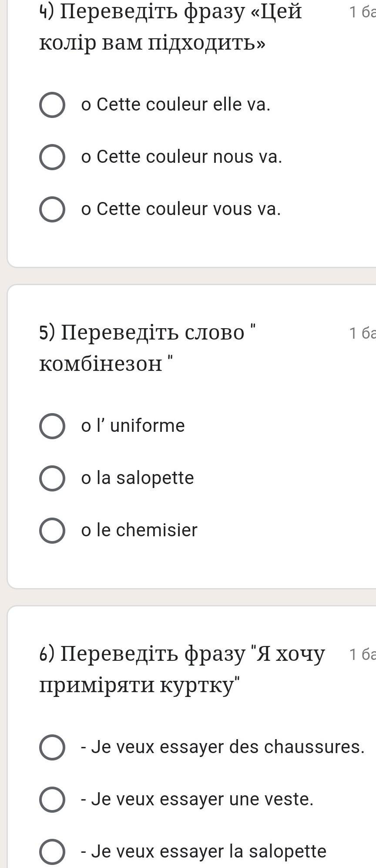Screen dimensions: 376x868
Task: Select the radio circle beside 'l' uniforme'
Action: click(x=52, y=426)
